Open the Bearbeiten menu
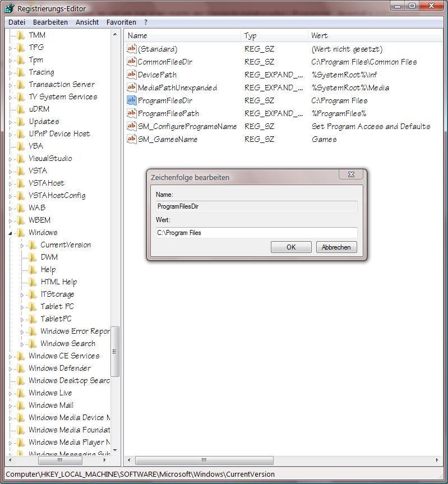 click(x=50, y=22)
